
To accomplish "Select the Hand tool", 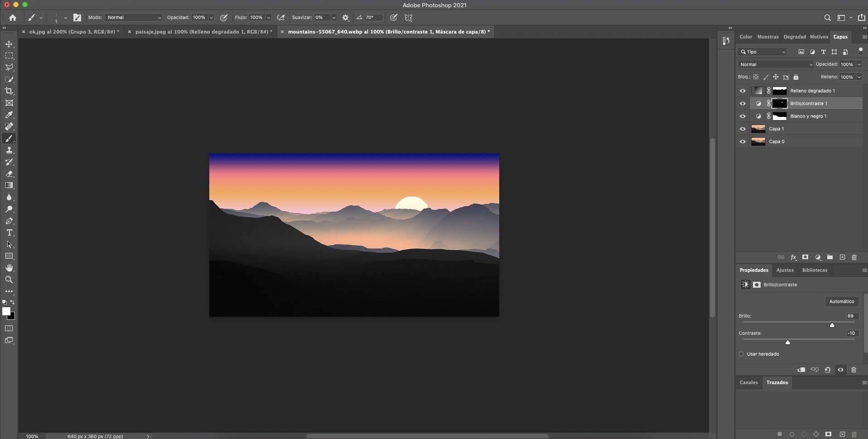I will tap(9, 268).
